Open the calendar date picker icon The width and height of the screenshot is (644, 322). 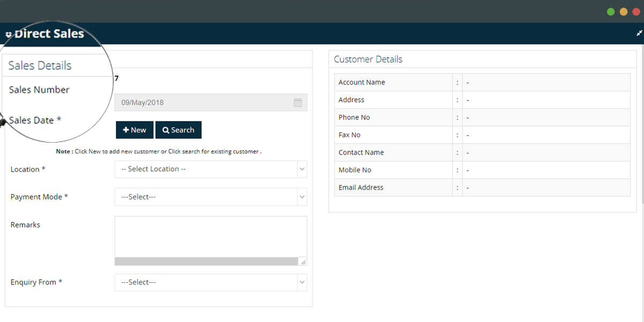click(x=298, y=102)
